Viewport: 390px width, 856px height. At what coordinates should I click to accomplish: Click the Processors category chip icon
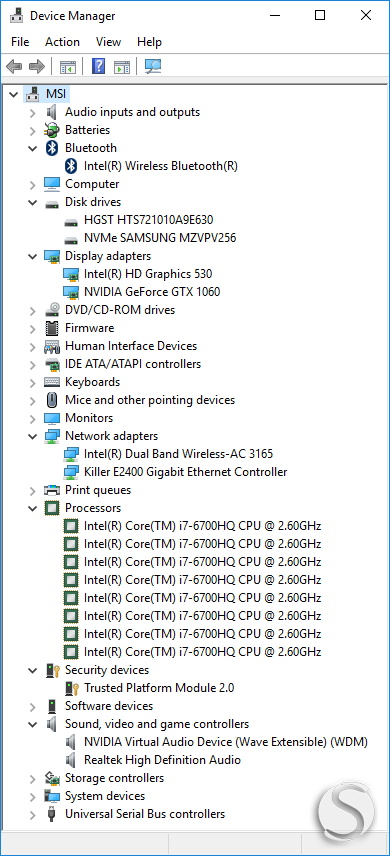pyautogui.click(x=52, y=508)
